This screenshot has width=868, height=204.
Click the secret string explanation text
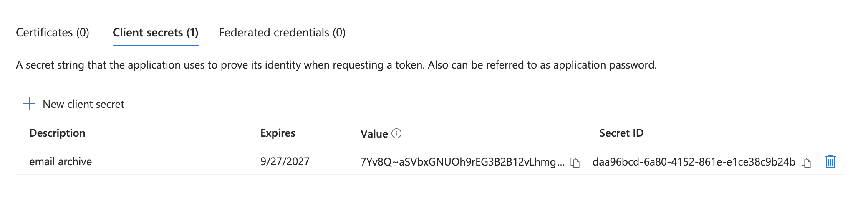(336, 65)
